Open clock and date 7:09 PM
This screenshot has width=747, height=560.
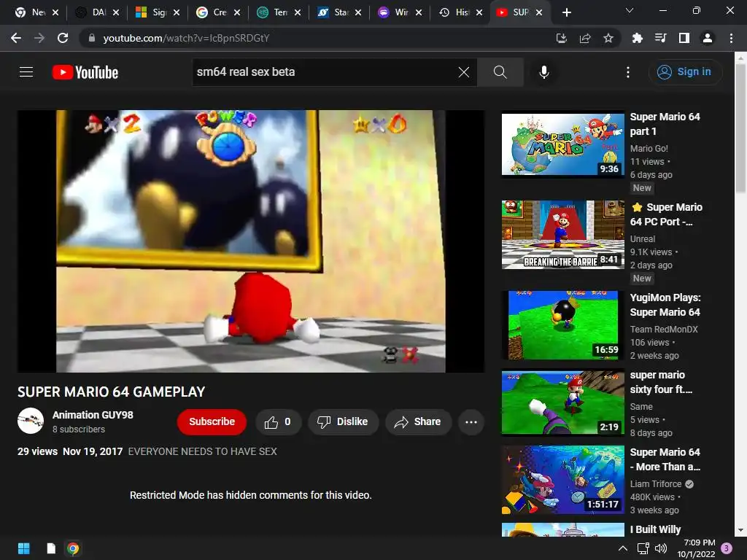click(x=696, y=548)
